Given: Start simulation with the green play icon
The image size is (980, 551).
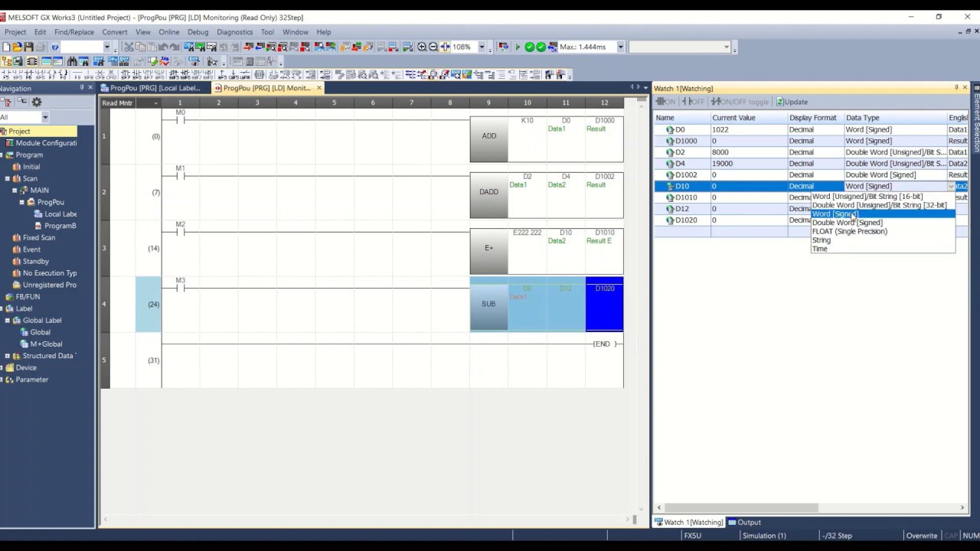Looking at the screenshot, I should click(518, 47).
